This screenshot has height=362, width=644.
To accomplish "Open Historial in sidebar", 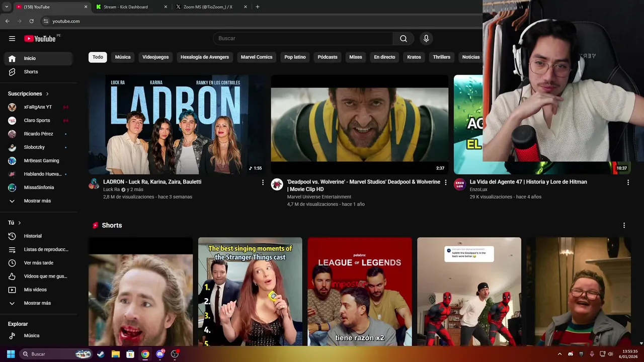I will pyautogui.click(x=39, y=236).
